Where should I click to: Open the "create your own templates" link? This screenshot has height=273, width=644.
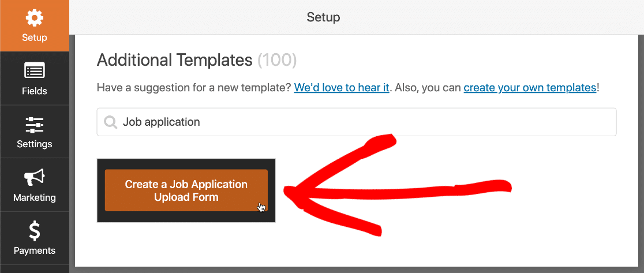pyautogui.click(x=530, y=88)
